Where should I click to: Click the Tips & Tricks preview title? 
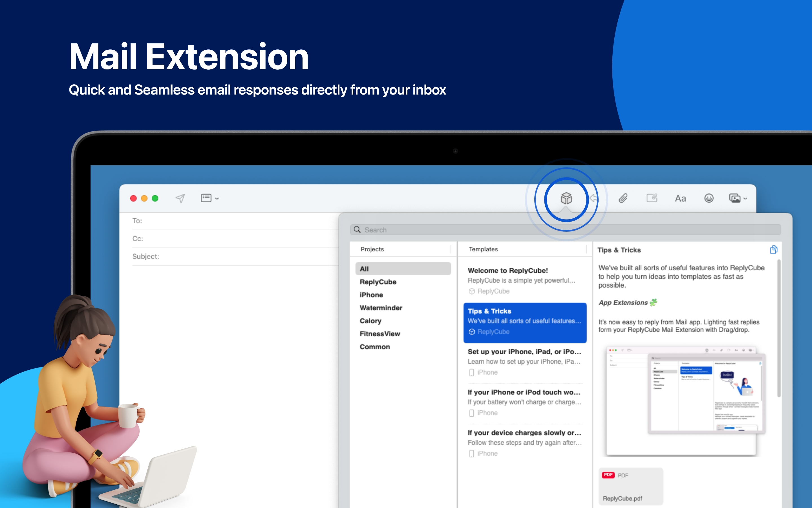tap(619, 250)
